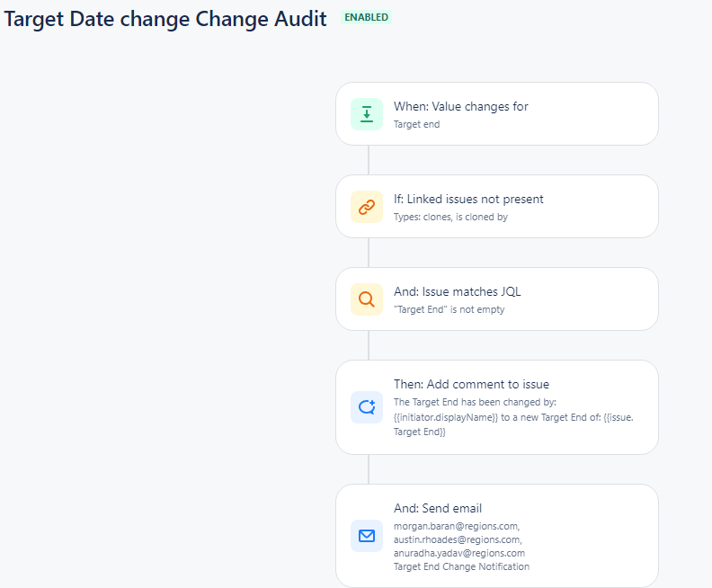
Task: Click the green trigger icon for Value changes
Action: 367,114
